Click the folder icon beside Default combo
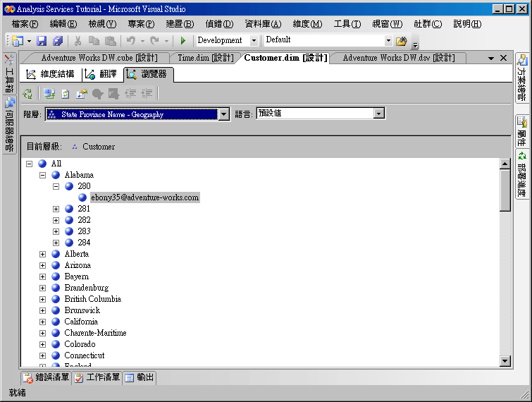 [401, 41]
